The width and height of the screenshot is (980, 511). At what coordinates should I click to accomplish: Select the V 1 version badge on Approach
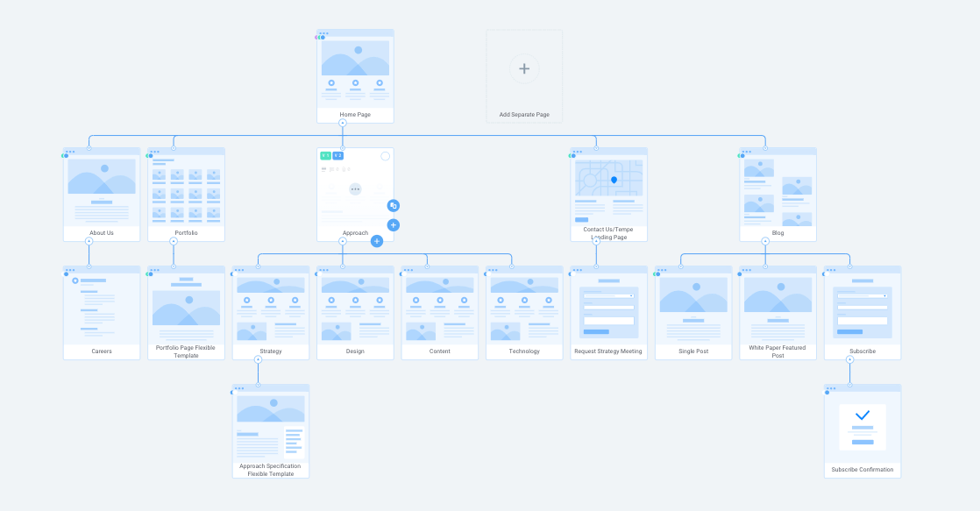[325, 155]
